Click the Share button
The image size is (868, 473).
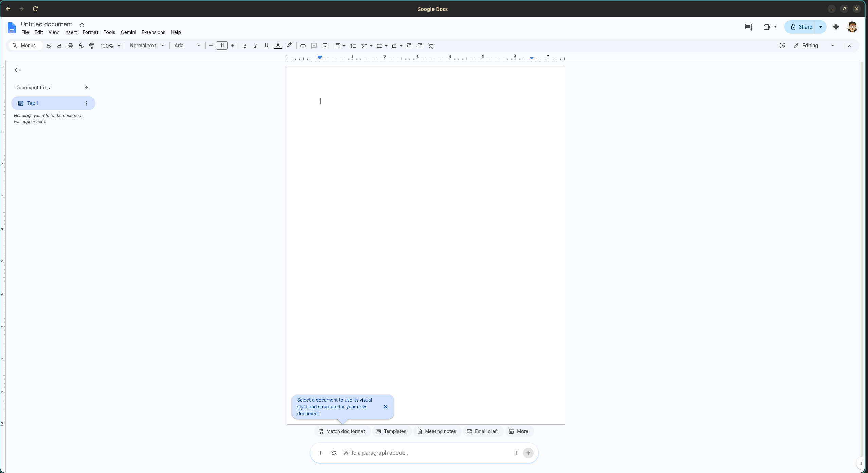coord(800,27)
